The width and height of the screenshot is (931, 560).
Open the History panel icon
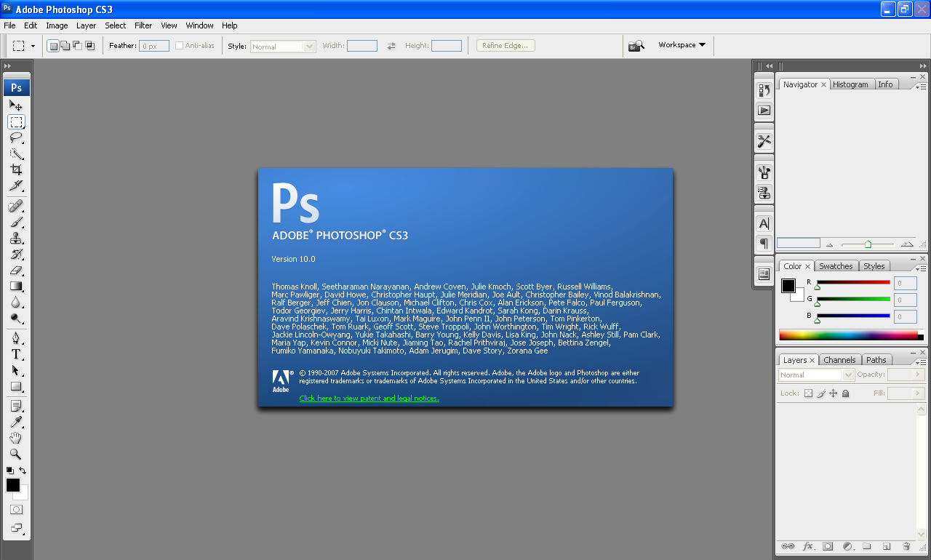764,90
